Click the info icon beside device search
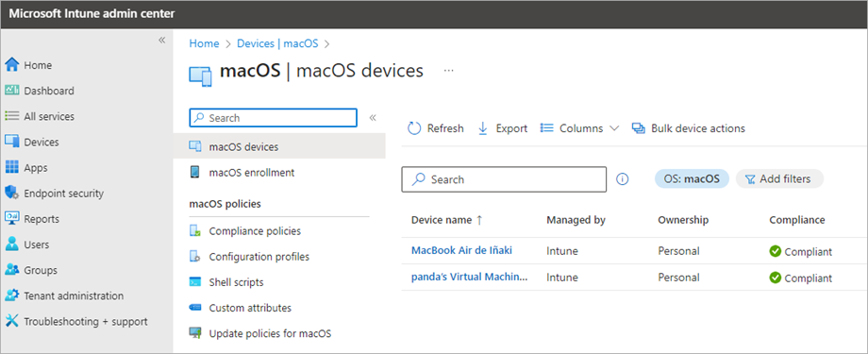This screenshot has height=354, width=868. click(x=622, y=179)
